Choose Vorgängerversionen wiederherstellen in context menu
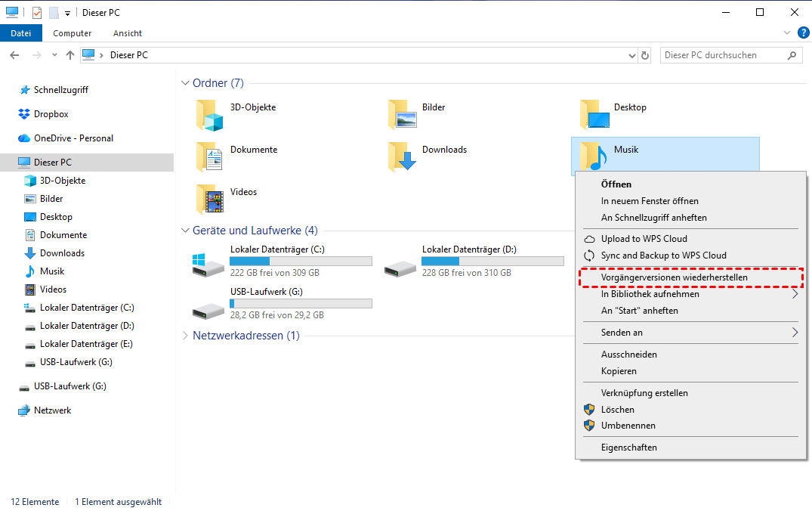The image size is (812, 511). click(x=674, y=277)
